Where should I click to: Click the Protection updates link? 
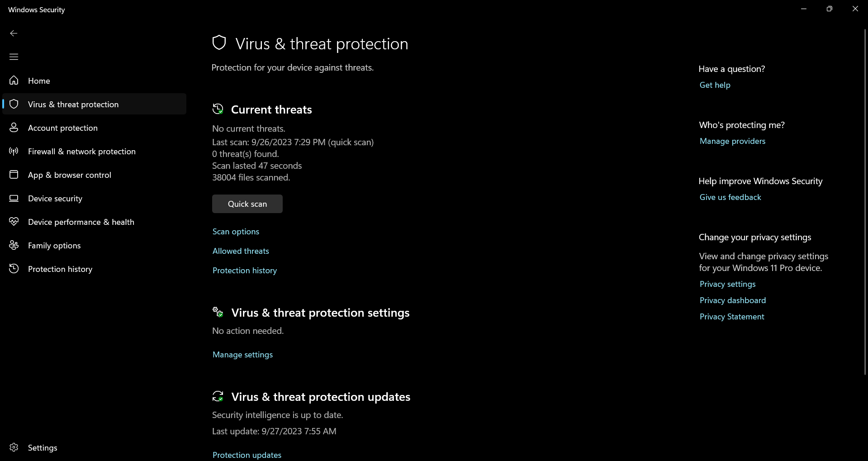click(247, 455)
